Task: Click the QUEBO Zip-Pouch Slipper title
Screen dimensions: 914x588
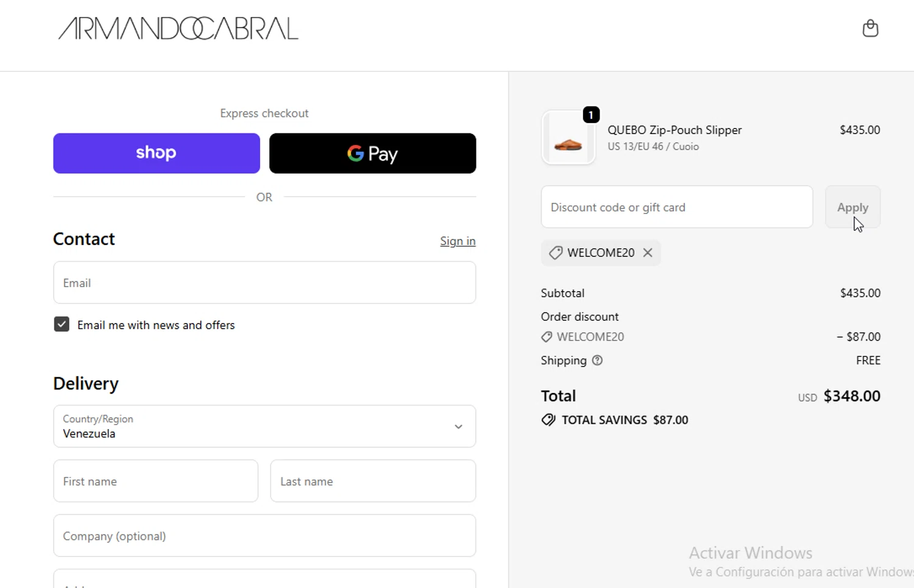Action: click(x=675, y=130)
